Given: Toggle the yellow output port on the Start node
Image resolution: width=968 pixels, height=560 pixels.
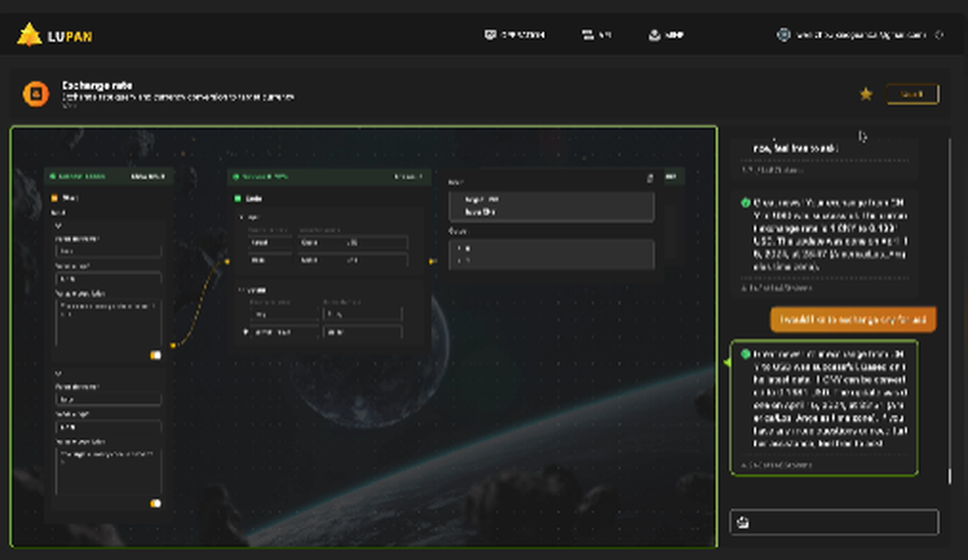Looking at the screenshot, I should (x=175, y=345).
